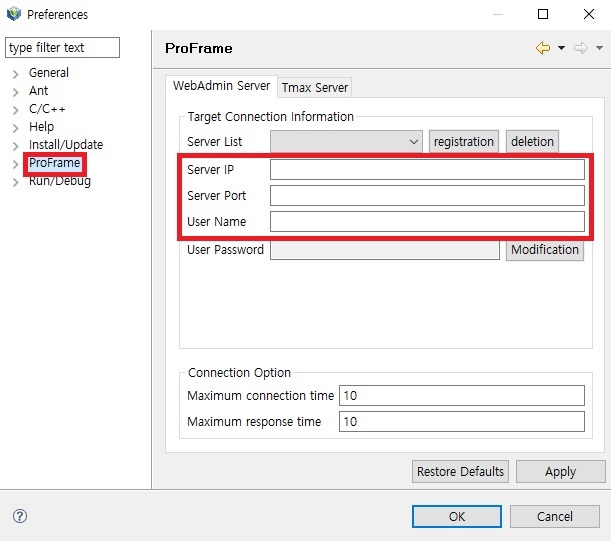611x541 pixels.
Task: Expand the General tree node
Action: pos(16,73)
